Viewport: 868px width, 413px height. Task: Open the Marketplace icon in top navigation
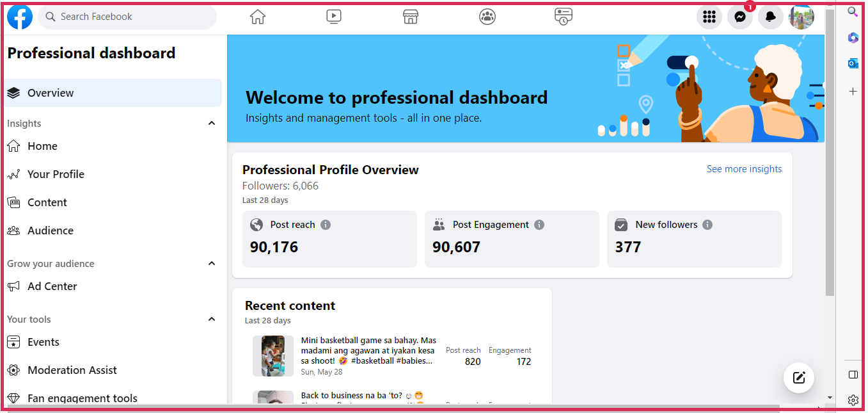(x=411, y=17)
